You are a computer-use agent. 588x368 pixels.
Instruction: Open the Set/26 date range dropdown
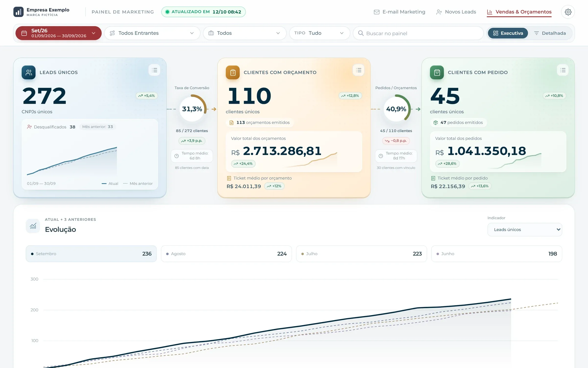(59, 33)
